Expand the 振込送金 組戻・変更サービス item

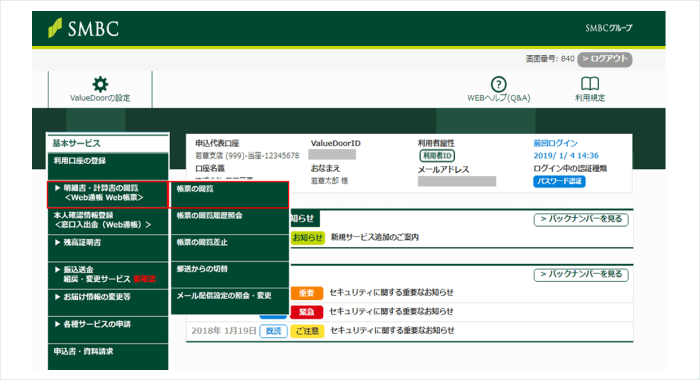click(108, 275)
